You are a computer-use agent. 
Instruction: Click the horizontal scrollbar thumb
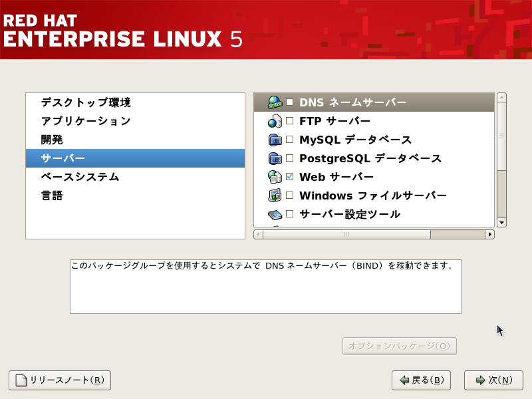346,235
